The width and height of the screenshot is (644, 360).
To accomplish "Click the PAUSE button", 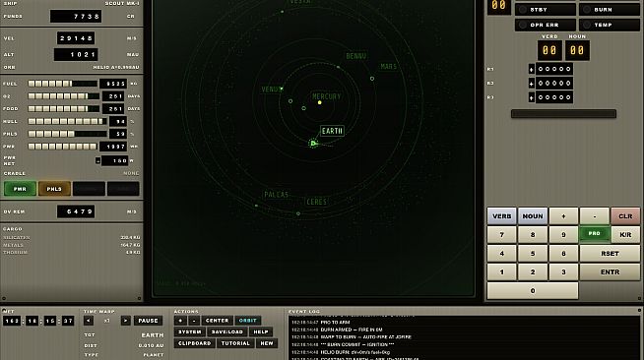I will [148, 321].
